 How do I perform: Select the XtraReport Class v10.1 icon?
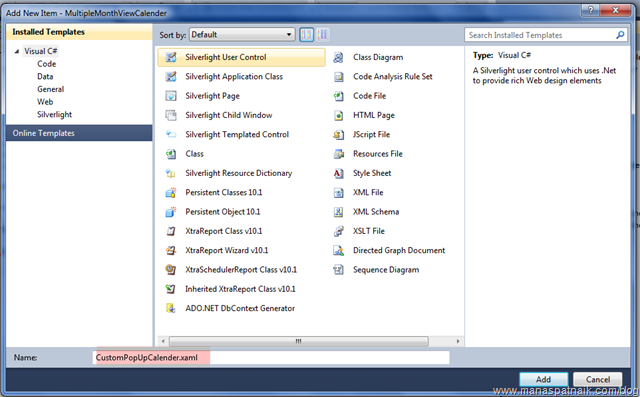click(x=171, y=231)
